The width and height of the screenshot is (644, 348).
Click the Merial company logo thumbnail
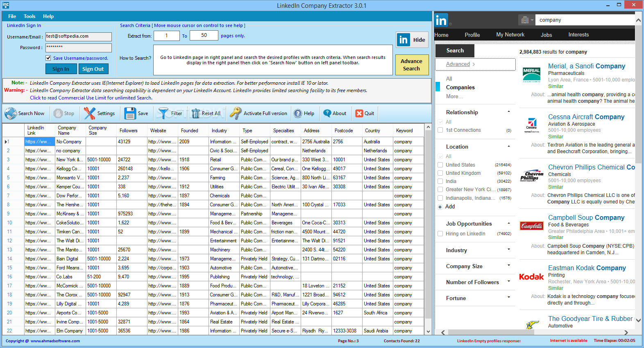tap(531, 75)
